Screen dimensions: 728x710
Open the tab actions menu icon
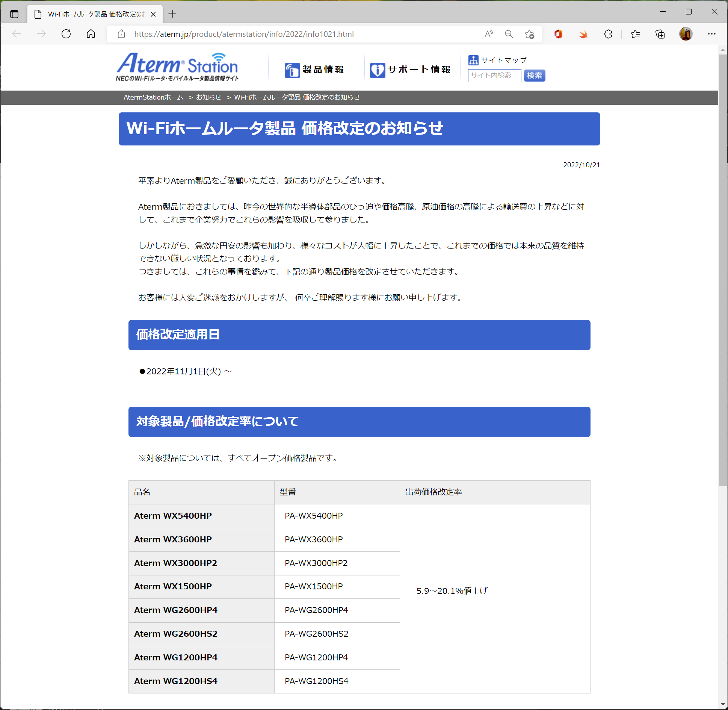[14, 14]
